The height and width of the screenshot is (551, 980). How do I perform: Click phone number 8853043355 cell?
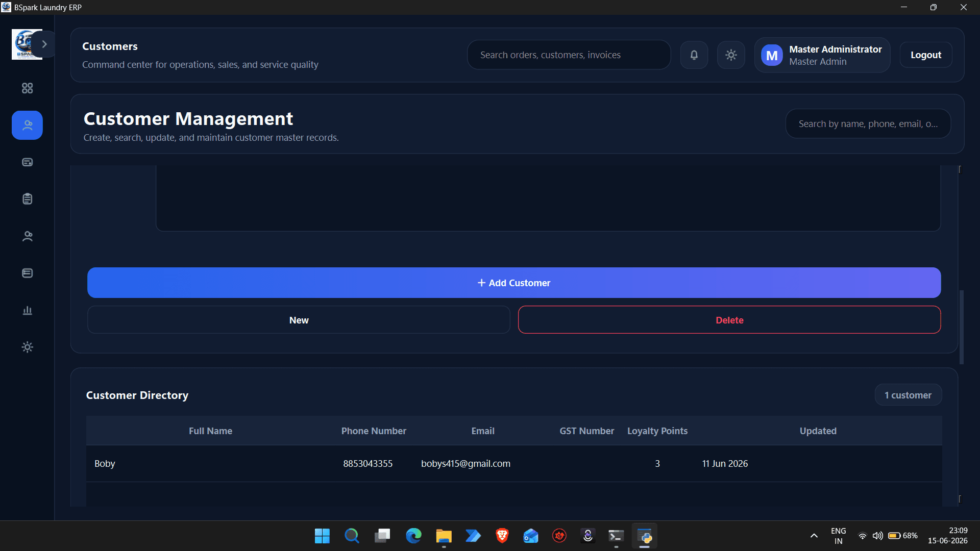tap(367, 463)
